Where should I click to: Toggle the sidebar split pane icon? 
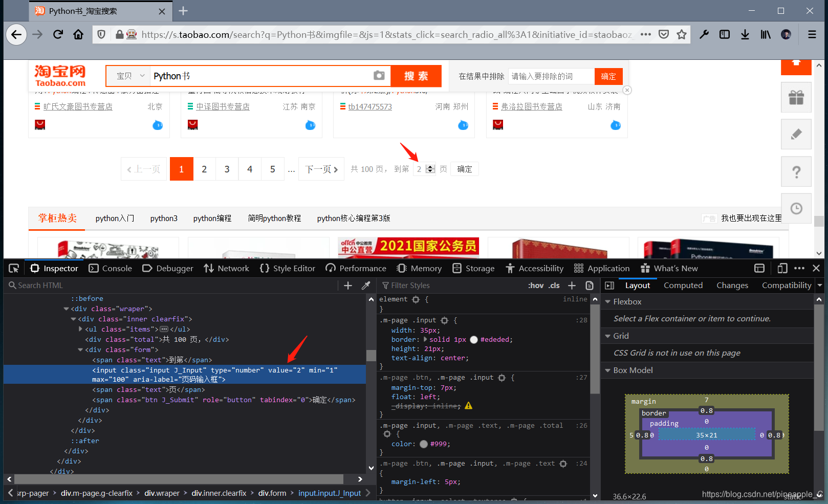point(609,286)
